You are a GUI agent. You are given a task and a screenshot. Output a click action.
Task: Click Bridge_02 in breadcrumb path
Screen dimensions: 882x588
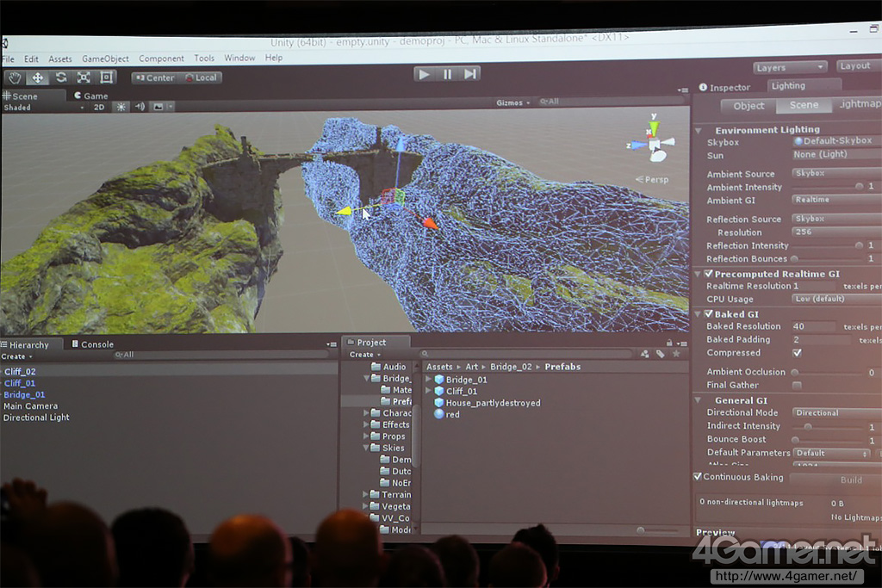coord(511,367)
